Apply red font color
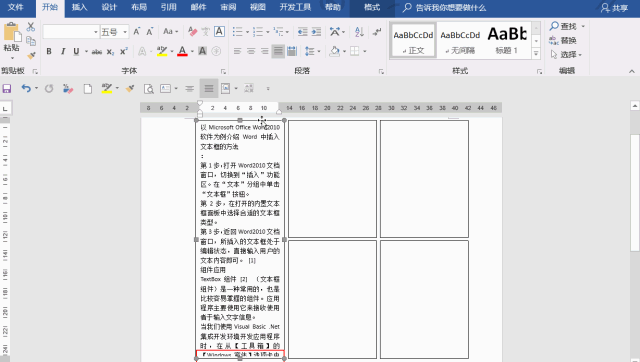This screenshot has width=640, height=362. coord(182,51)
